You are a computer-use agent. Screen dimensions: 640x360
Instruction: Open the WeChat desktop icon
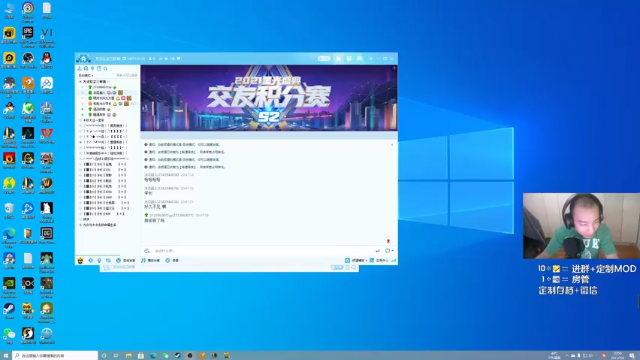click(9, 336)
